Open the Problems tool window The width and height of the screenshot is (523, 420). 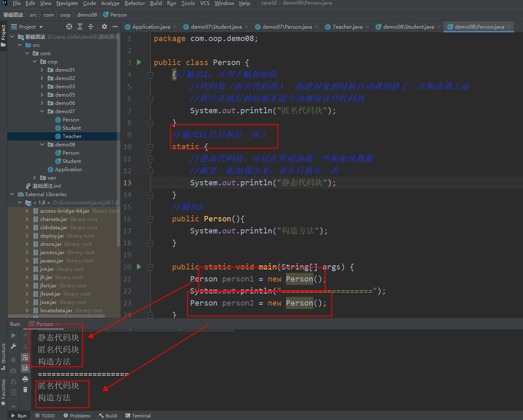(x=77, y=415)
